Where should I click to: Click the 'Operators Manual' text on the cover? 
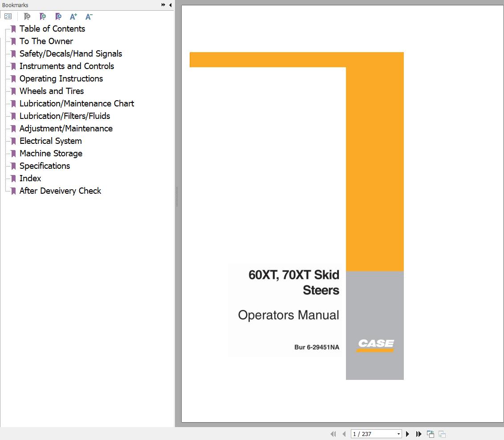point(289,315)
